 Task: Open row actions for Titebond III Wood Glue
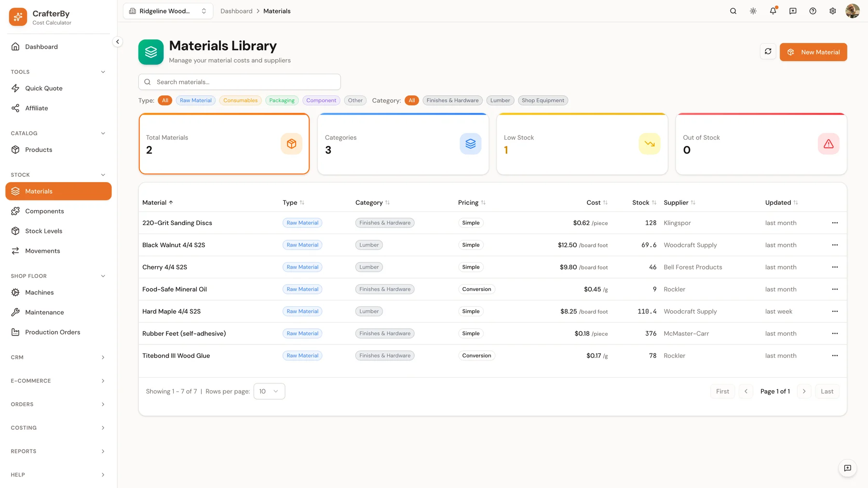pyautogui.click(x=835, y=356)
